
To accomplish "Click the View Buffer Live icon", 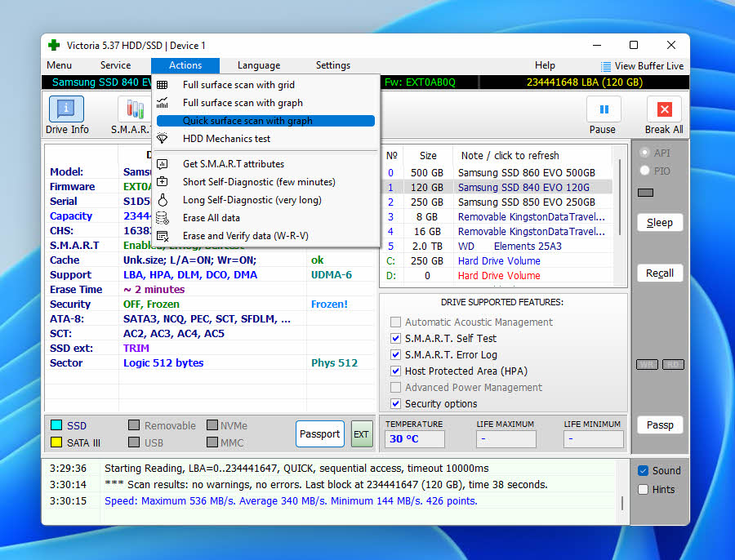I will point(606,67).
